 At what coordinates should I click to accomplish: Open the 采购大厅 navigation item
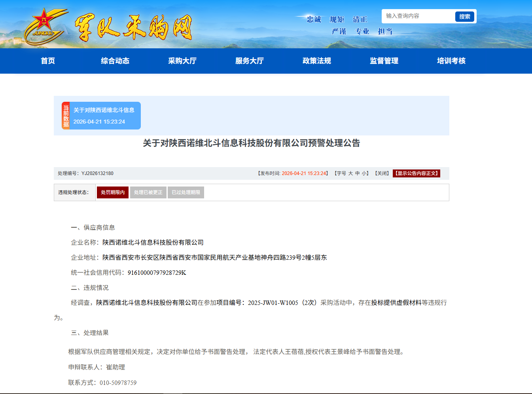point(182,61)
